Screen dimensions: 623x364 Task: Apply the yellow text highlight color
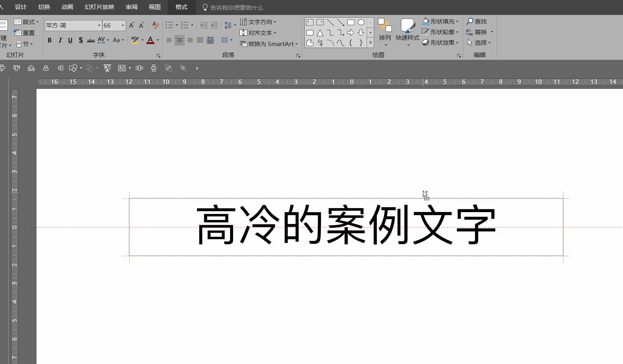[135, 40]
